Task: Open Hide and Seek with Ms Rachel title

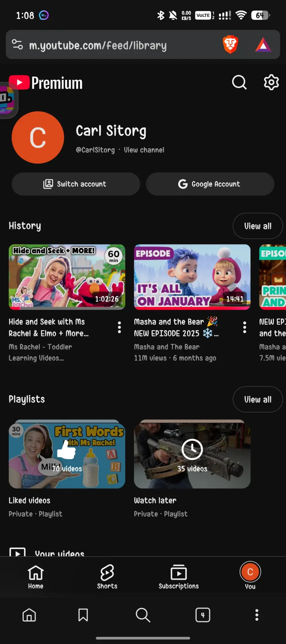Action: pyautogui.click(x=49, y=327)
